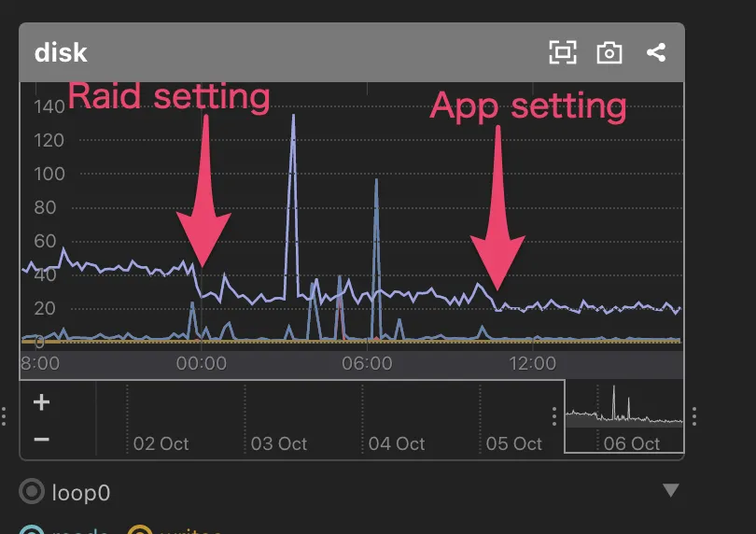Toggle the writes series indicator

(x=140, y=530)
